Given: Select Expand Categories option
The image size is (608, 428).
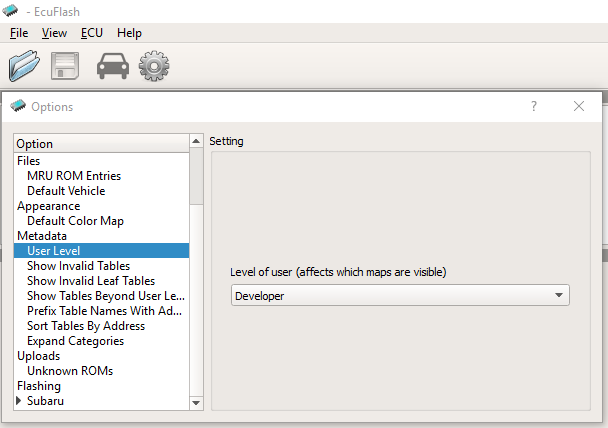Looking at the screenshot, I should click(75, 341).
